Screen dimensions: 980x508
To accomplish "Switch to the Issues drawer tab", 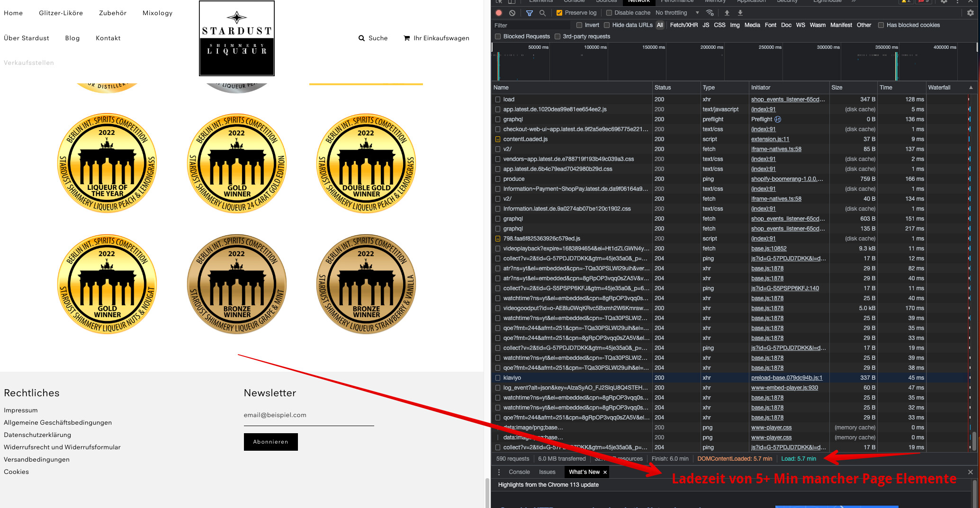I will [547, 472].
